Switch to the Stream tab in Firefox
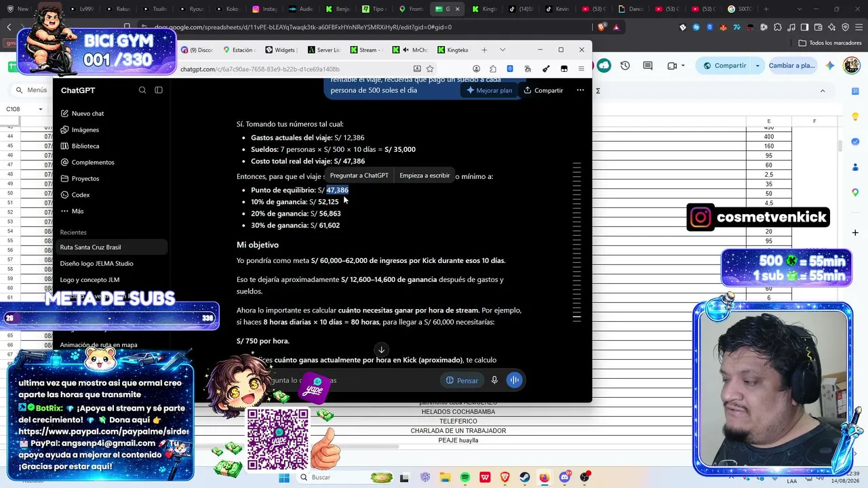 tap(366, 49)
